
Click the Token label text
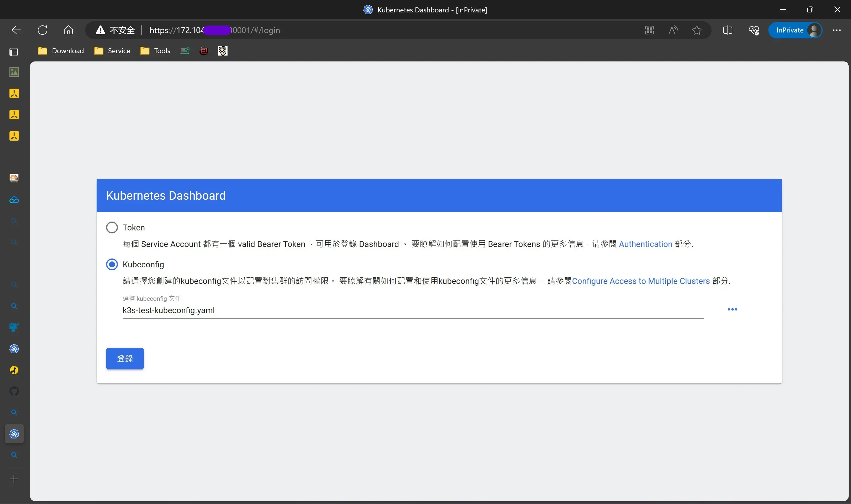[134, 227]
